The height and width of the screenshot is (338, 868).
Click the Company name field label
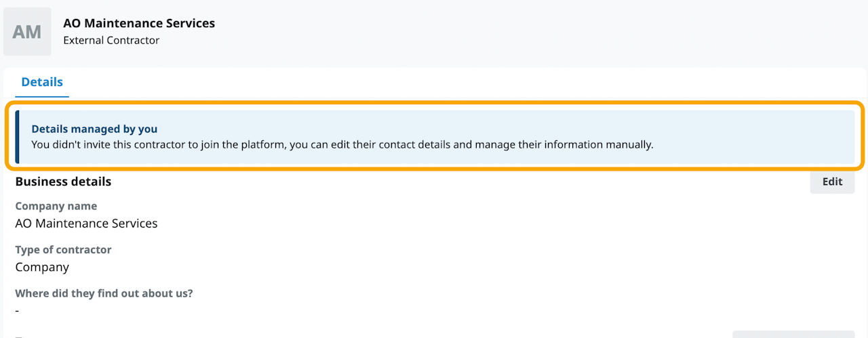click(56, 206)
